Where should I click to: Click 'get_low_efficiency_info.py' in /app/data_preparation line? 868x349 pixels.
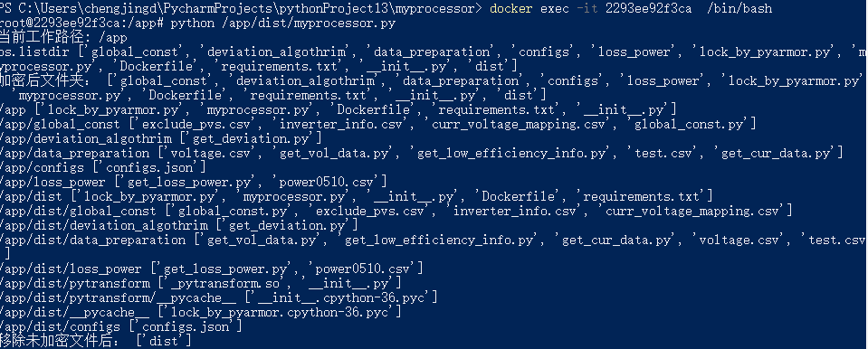point(512,153)
